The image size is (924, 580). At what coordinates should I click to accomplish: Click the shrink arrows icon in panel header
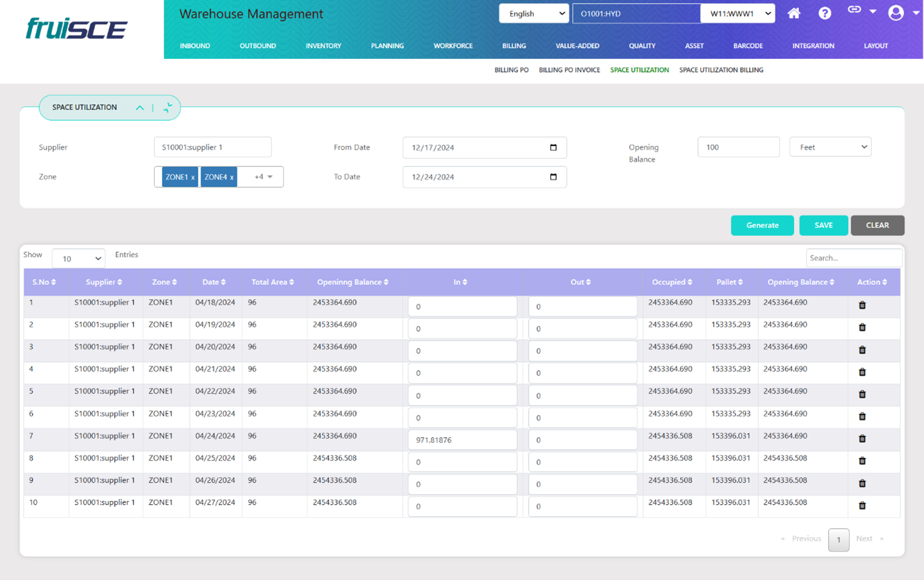168,107
